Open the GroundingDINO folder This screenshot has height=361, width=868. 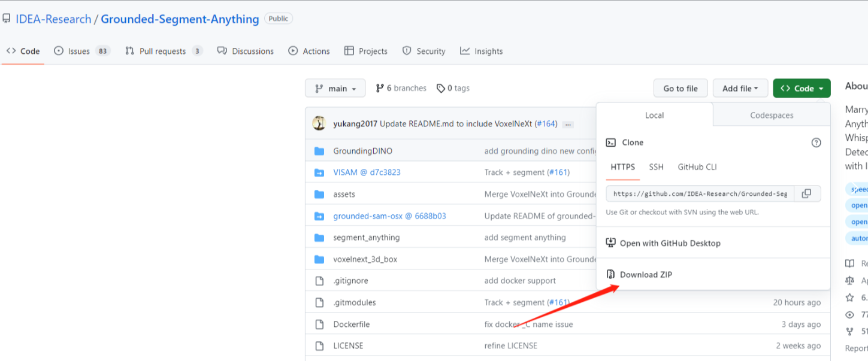click(x=363, y=151)
